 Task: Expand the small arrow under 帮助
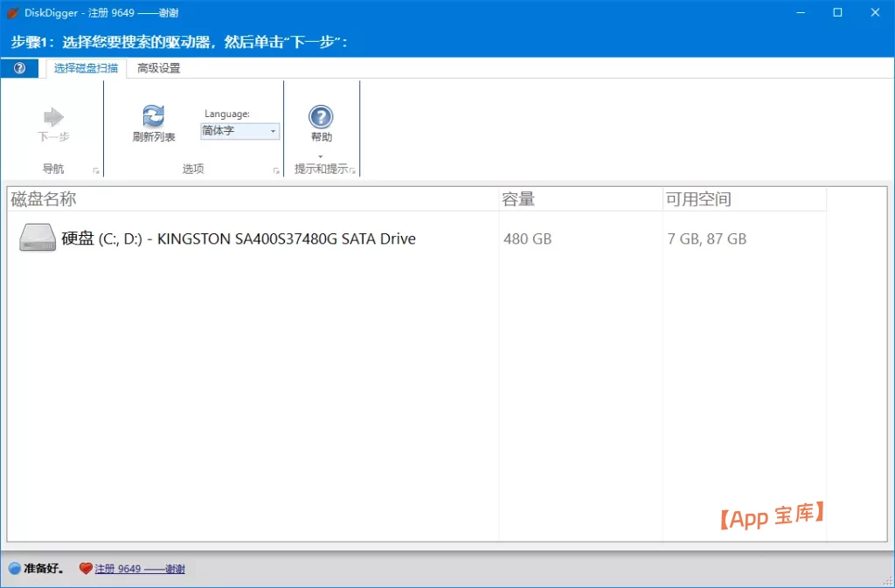pos(321,157)
